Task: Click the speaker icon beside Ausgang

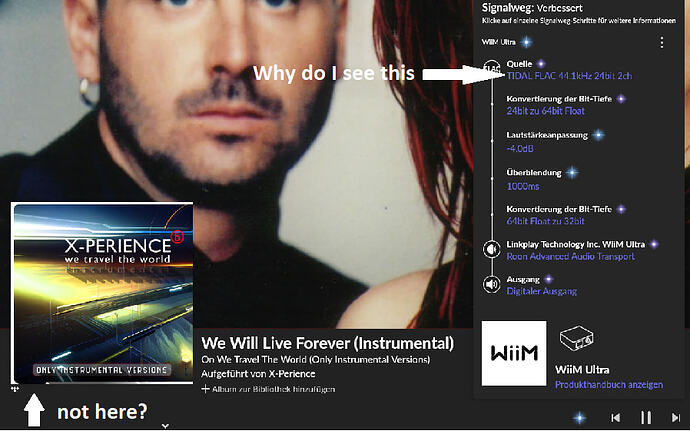Action: point(492,284)
